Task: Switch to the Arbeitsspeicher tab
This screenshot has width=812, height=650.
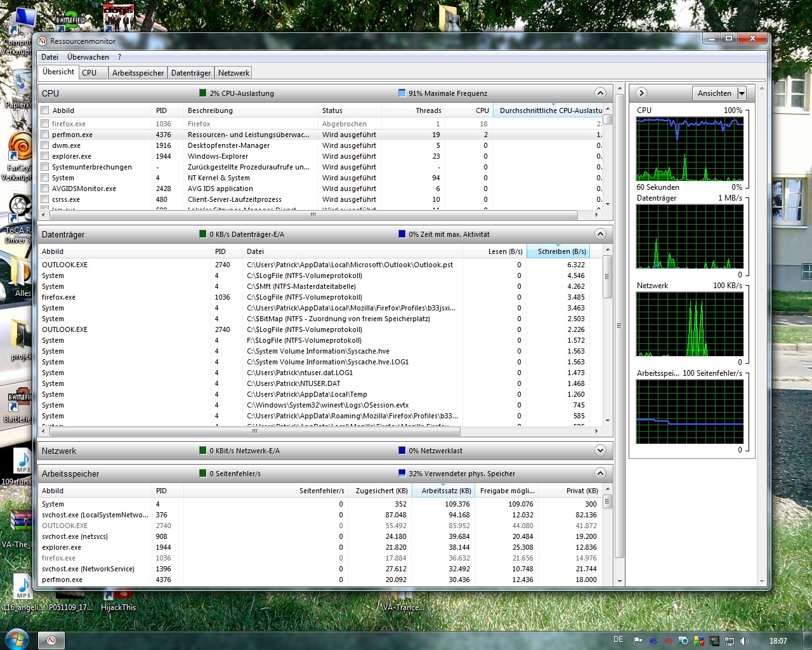Action: point(138,73)
